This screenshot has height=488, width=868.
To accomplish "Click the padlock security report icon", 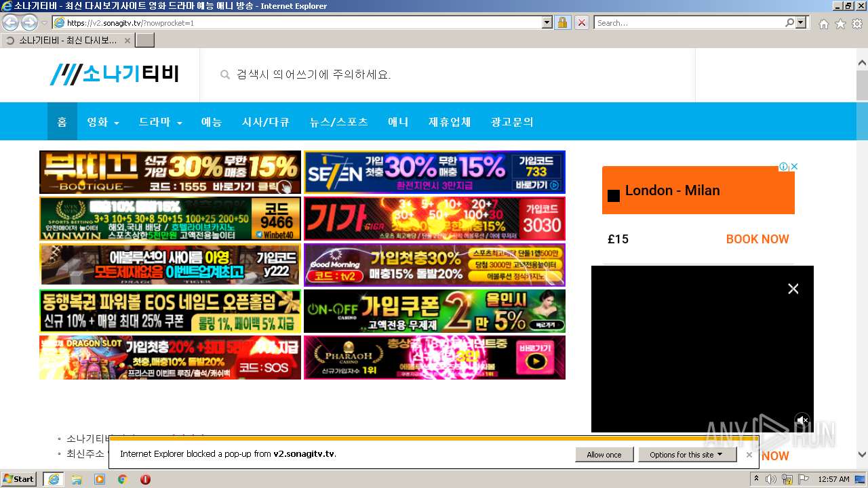I will pos(562,22).
